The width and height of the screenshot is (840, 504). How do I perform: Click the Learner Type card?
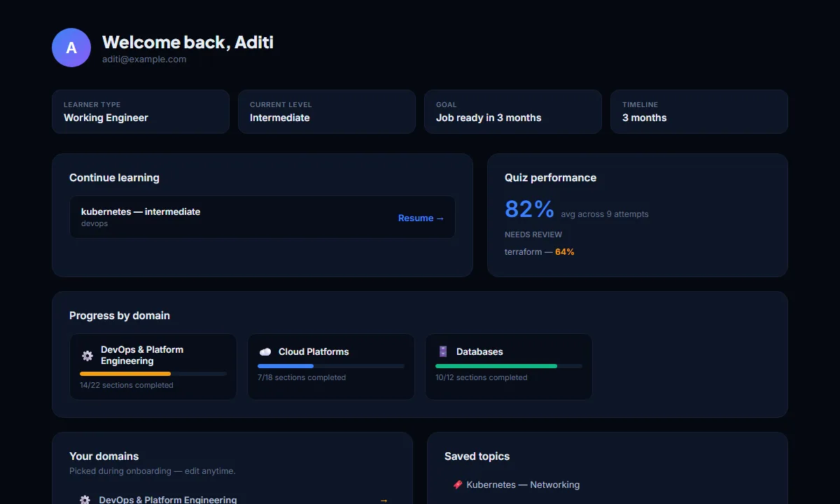(141, 111)
